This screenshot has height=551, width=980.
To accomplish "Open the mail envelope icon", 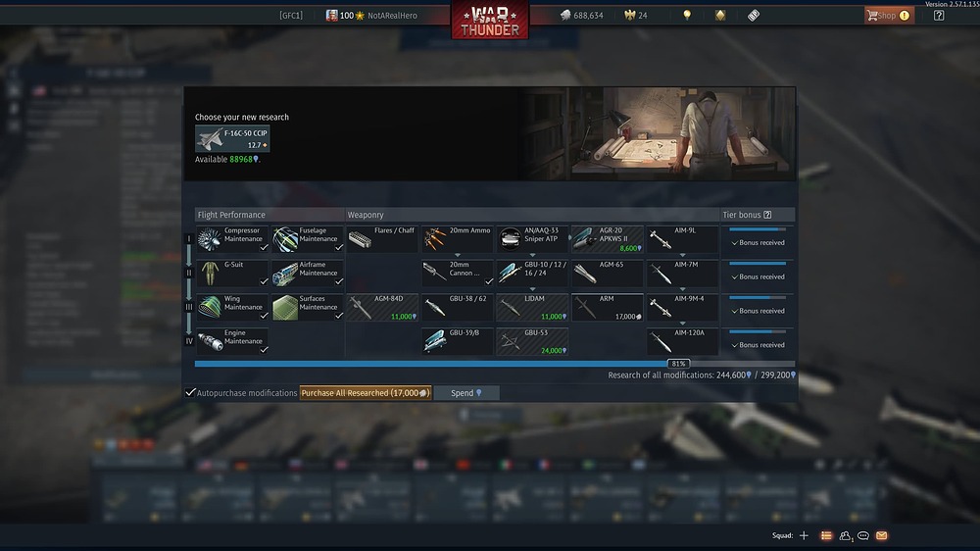I will point(881,535).
